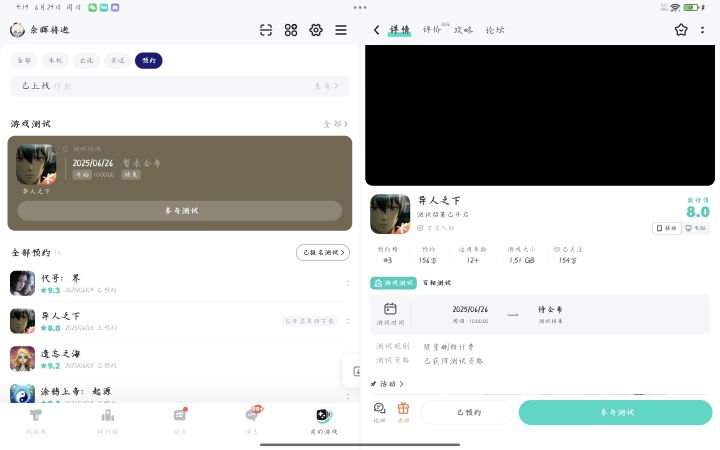
Task: Click the 8.0 rating score
Action: click(698, 212)
